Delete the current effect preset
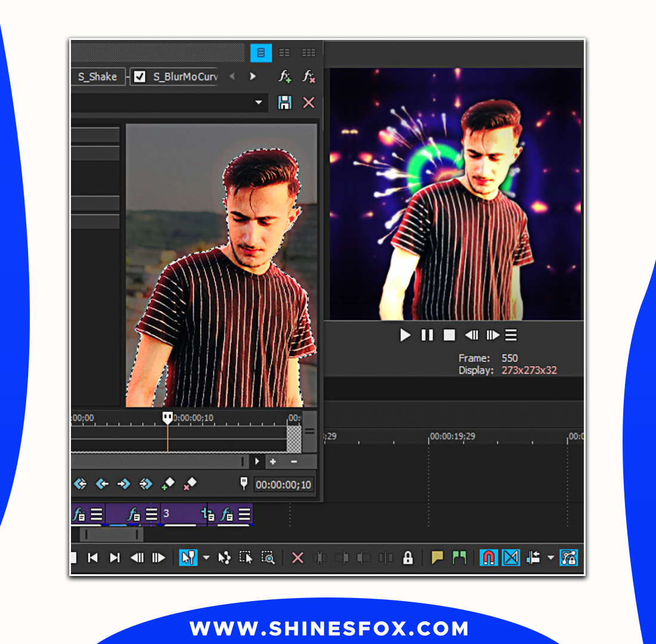This screenshot has width=656, height=644. click(309, 103)
